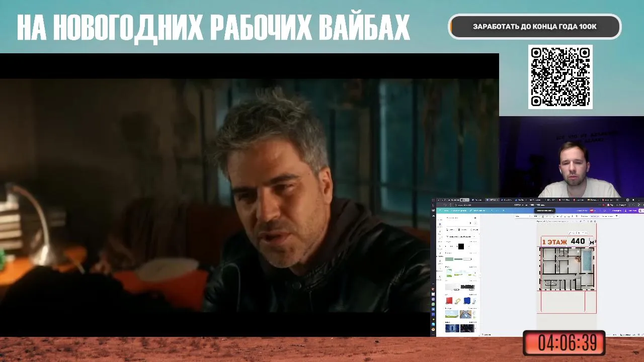
Task: Click the 04:06:39 countdown timer
Action: (x=564, y=343)
